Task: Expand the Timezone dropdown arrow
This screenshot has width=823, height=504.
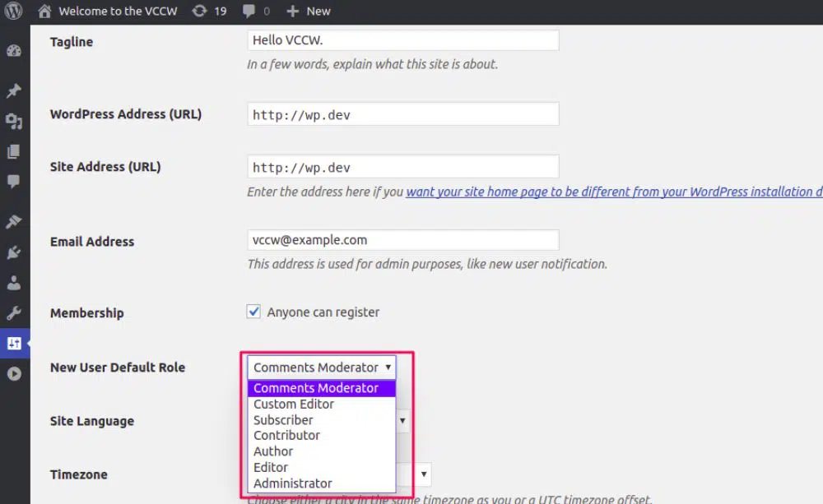Action: coord(423,474)
